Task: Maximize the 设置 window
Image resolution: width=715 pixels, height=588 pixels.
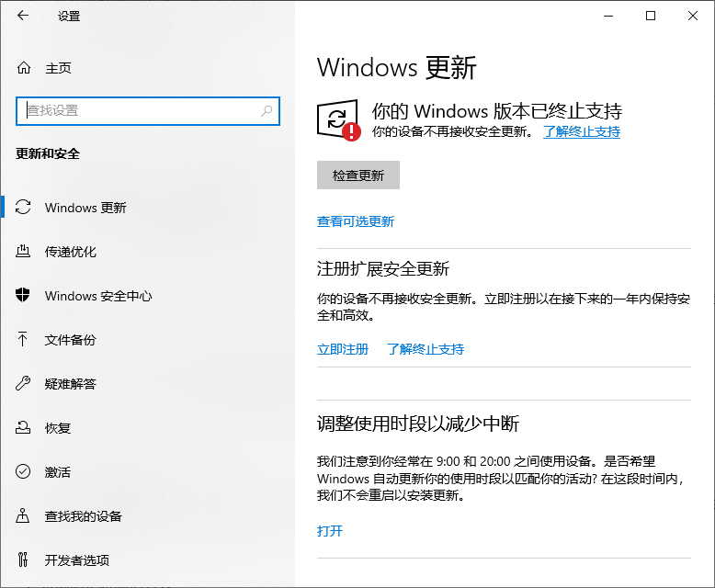Action: tap(651, 16)
